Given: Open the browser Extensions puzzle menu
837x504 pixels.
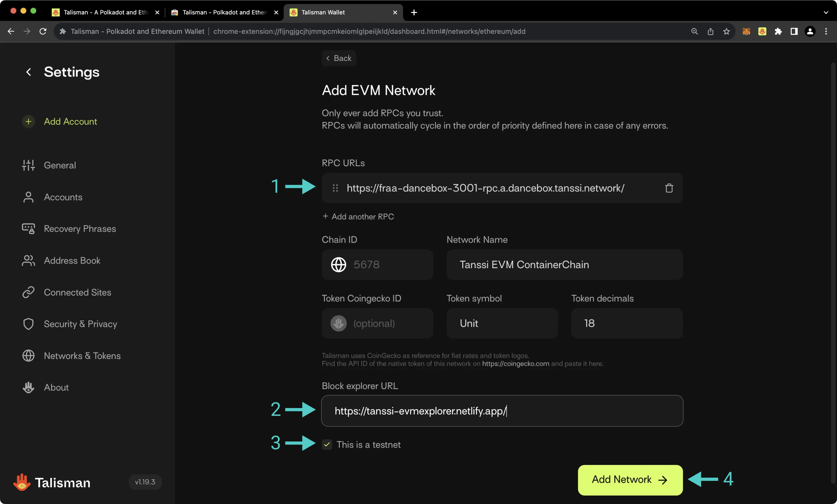Looking at the screenshot, I should click(x=778, y=31).
